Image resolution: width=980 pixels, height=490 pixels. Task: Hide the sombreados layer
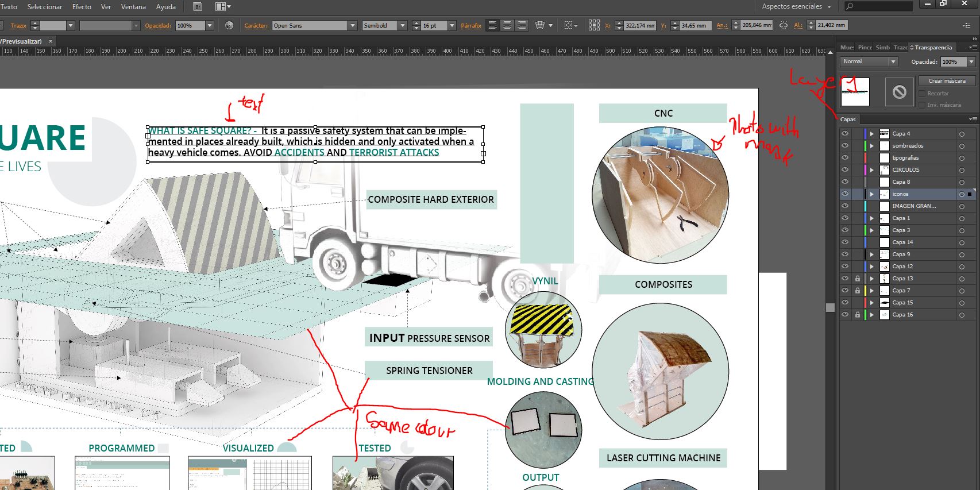845,146
